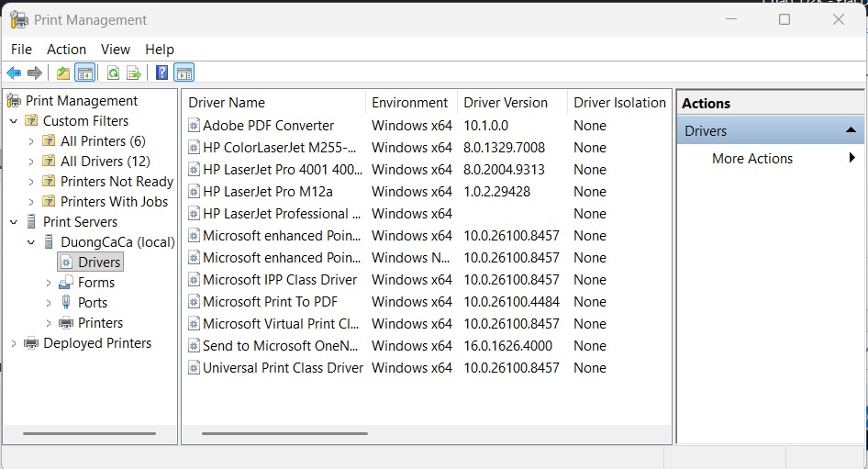The image size is (868, 469).
Task: Click version 10.1.0.0 cell
Action: 485,126
